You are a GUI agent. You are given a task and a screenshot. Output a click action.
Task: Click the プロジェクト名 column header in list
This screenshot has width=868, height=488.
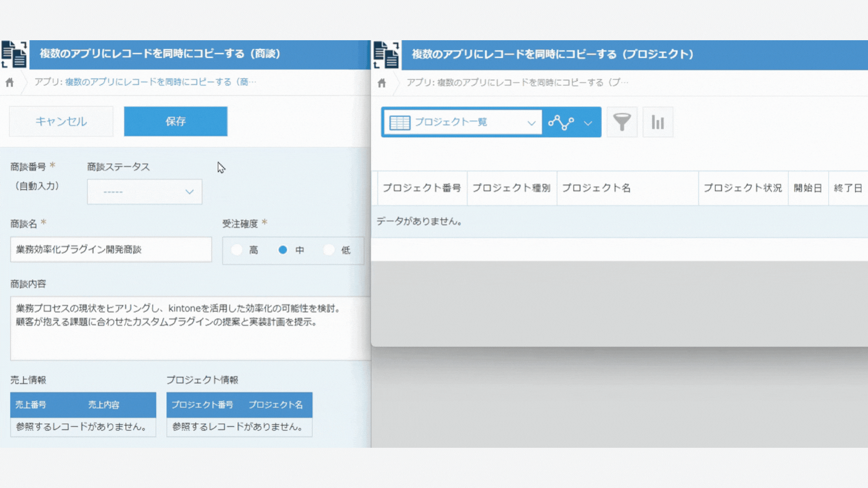click(x=627, y=188)
